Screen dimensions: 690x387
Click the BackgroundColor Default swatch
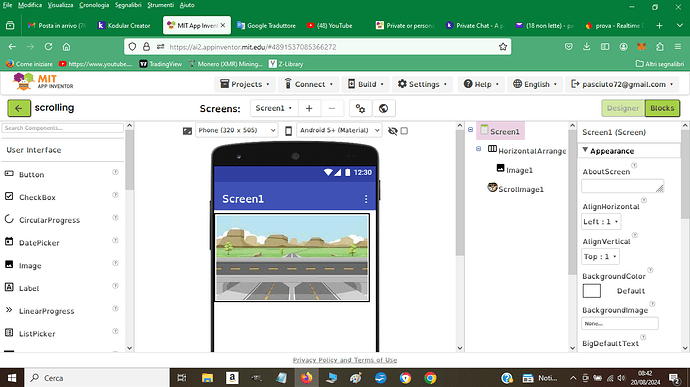pos(591,291)
